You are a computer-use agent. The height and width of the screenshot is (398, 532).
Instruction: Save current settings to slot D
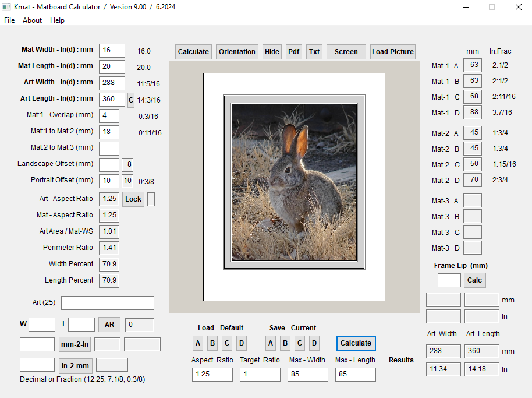[314, 343]
